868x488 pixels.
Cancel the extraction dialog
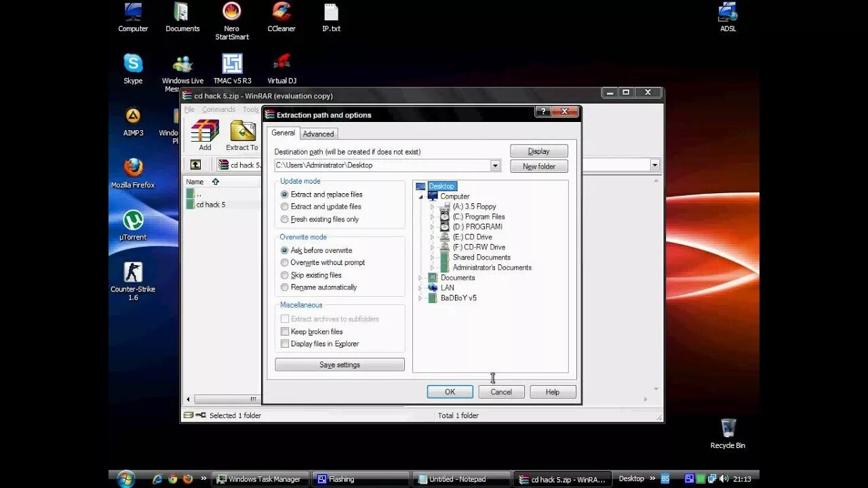click(x=501, y=392)
